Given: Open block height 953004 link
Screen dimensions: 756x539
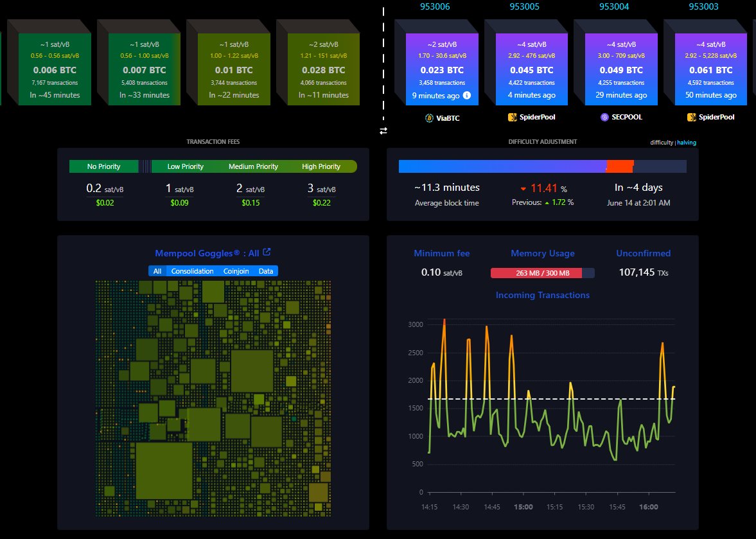Looking at the screenshot, I should pos(614,6).
